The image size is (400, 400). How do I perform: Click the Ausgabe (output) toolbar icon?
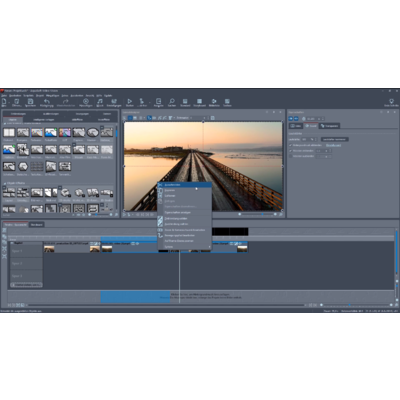point(159,101)
